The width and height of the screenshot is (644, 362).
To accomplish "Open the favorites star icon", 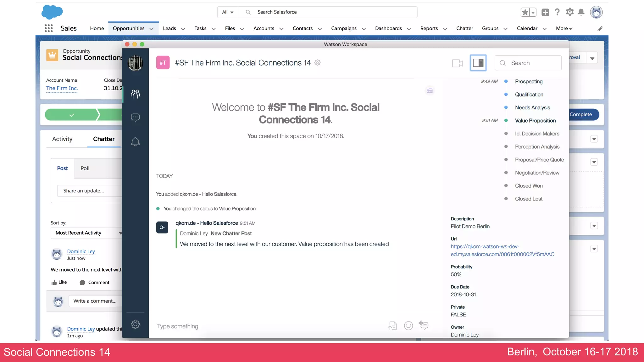I will (525, 12).
